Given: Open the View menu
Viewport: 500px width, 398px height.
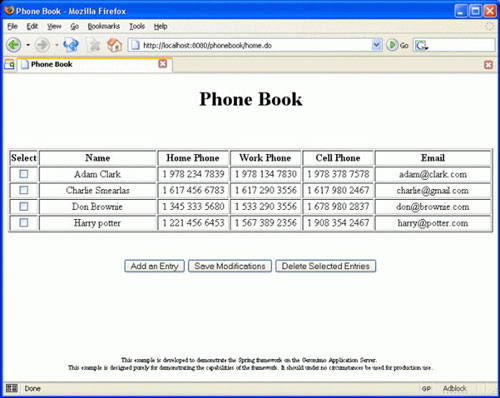Looking at the screenshot, I should coord(54,26).
